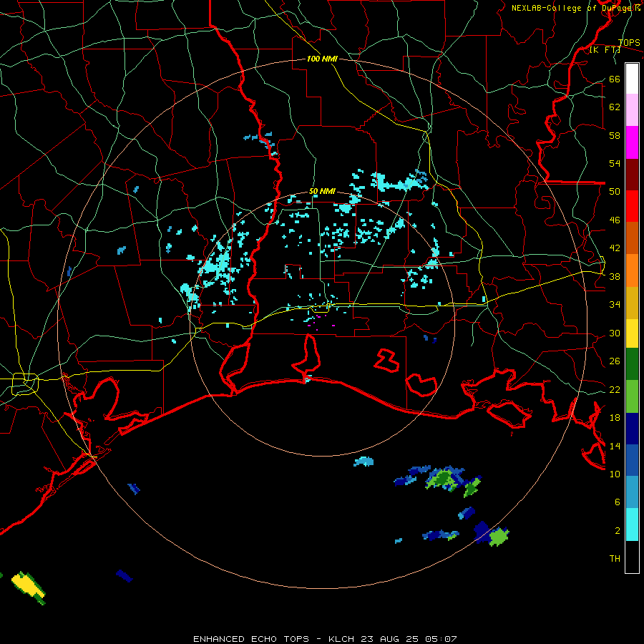Click legend value "10"

tap(615, 474)
